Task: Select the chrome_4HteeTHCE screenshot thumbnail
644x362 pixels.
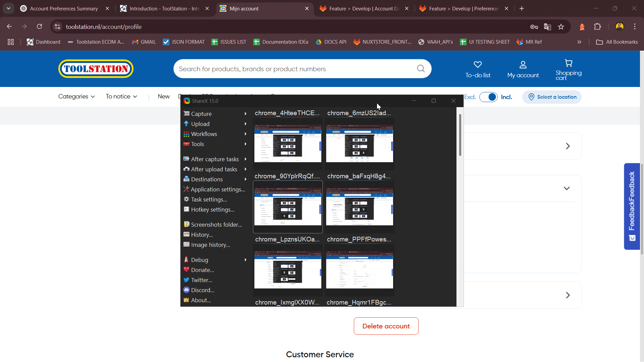Action: coord(287,143)
